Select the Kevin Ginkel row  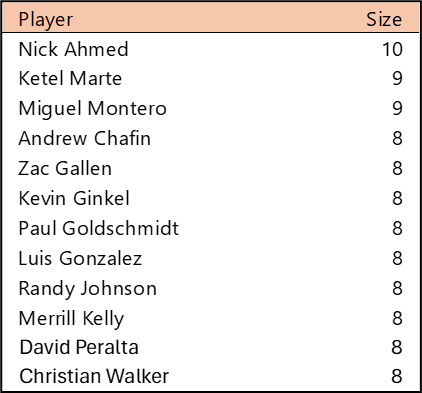211,199
